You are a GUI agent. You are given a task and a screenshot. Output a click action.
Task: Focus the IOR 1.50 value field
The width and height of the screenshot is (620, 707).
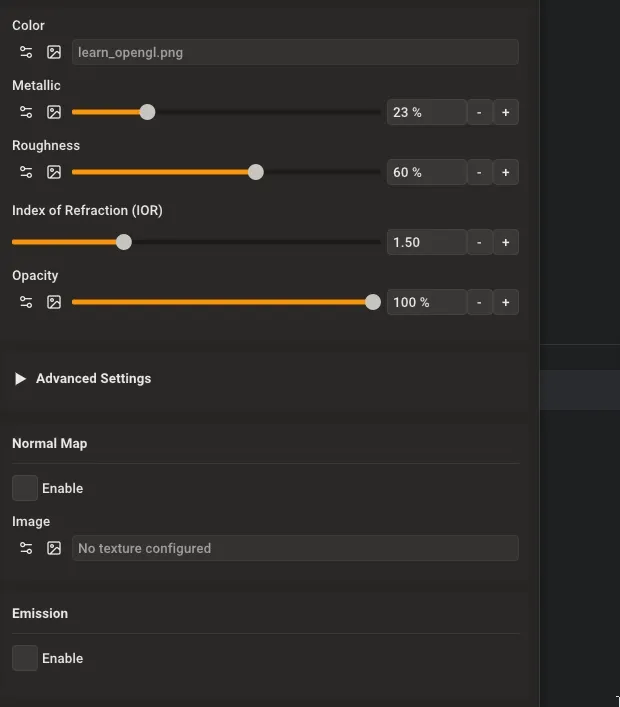[x=427, y=242]
